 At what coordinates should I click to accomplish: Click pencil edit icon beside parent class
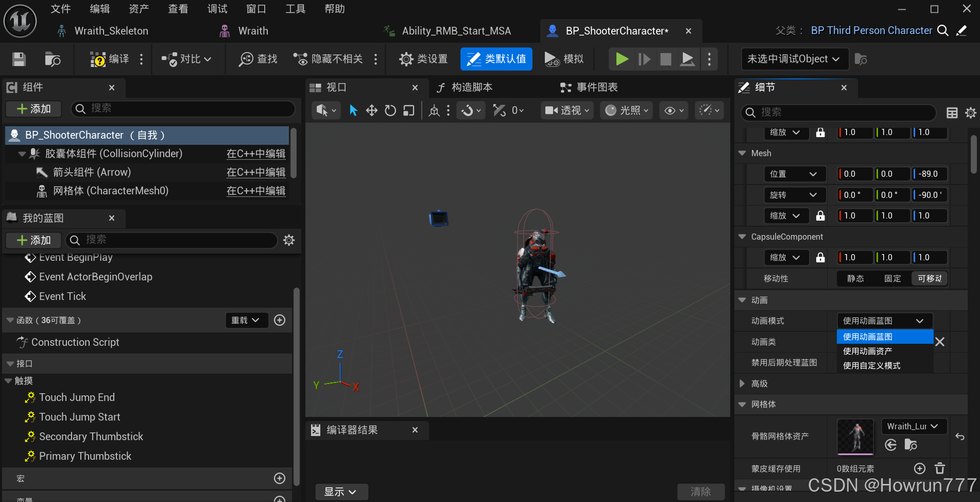point(961,30)
